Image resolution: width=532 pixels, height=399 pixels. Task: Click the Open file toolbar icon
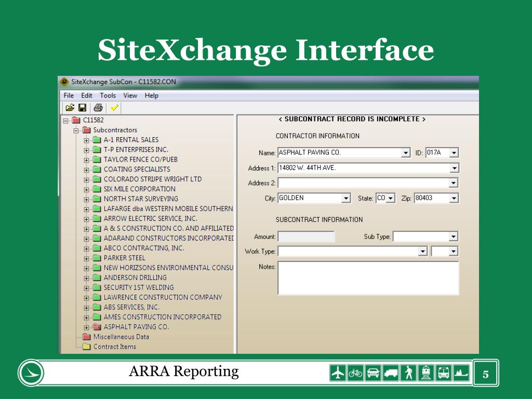70,108
